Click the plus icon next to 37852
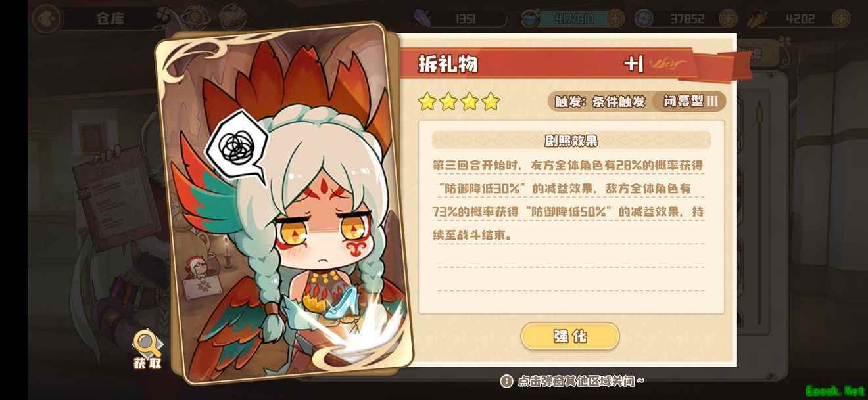This screenshot has width=868, height=400. click(727, 18)
